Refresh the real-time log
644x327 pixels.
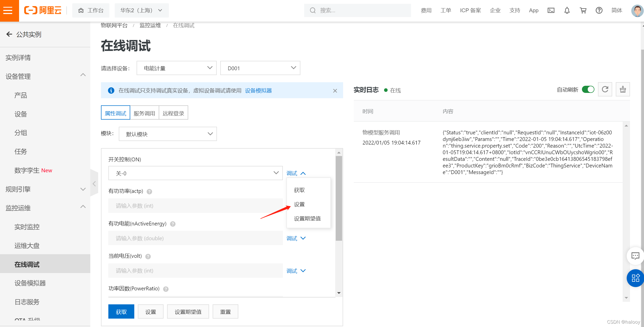tap(605, 89)
